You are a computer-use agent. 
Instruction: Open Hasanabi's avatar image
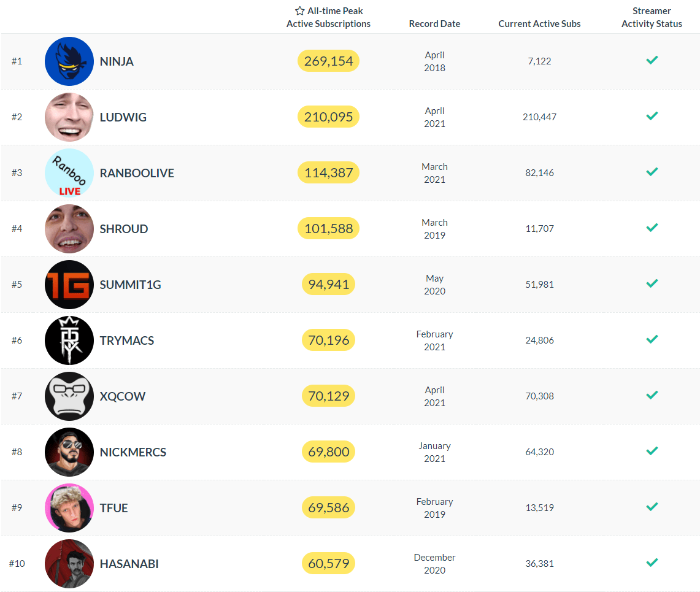coord(69,564)
